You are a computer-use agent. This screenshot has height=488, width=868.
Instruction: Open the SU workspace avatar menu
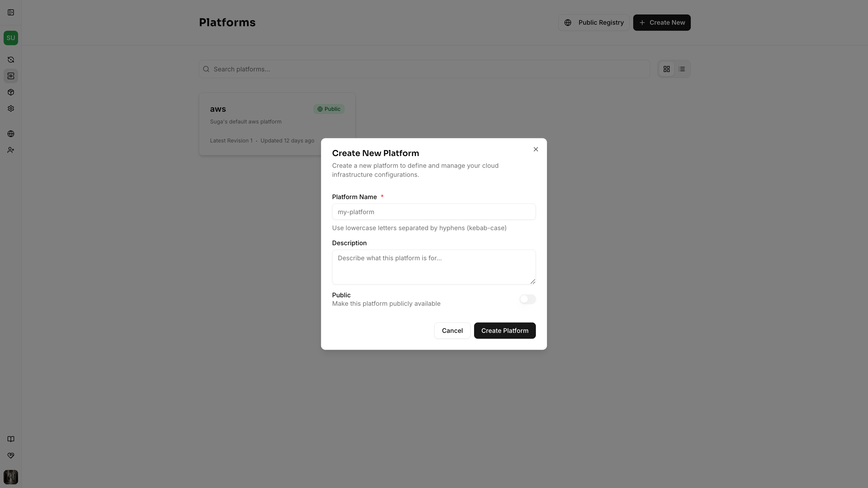tap(11, 38)
